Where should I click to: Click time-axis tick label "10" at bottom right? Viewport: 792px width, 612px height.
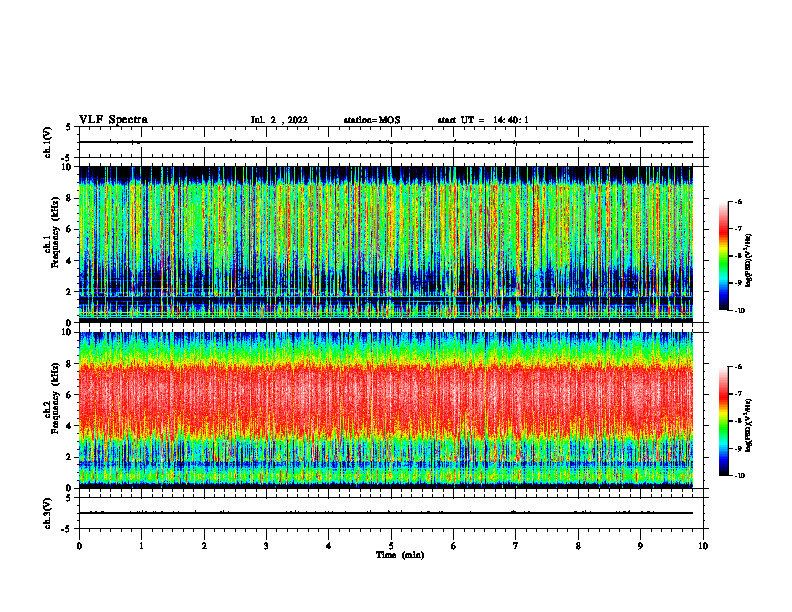703,546
